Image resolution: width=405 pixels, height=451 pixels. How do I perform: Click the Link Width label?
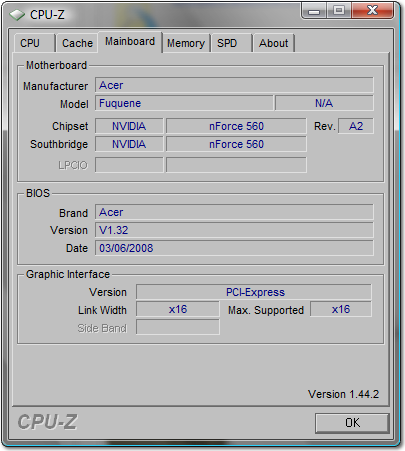[x=102, y=310]
